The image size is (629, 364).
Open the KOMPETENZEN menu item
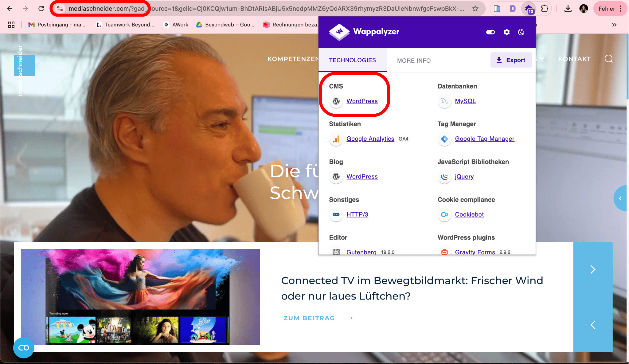coord(293,59)
